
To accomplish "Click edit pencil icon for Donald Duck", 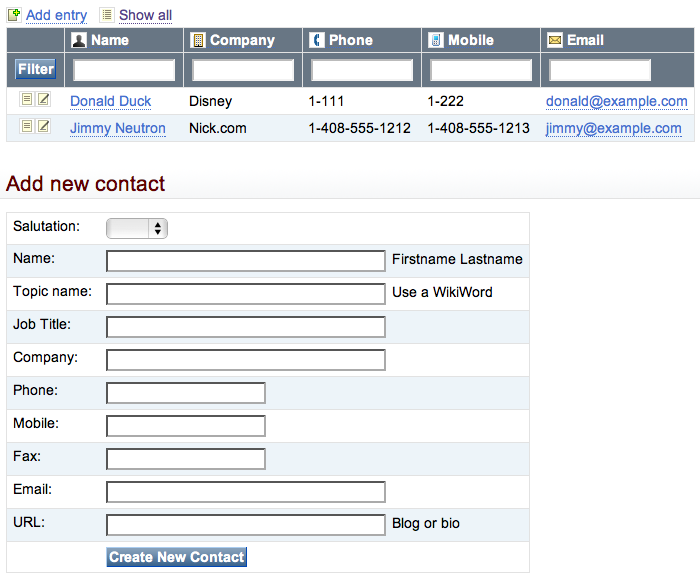I will pos(43,99).
